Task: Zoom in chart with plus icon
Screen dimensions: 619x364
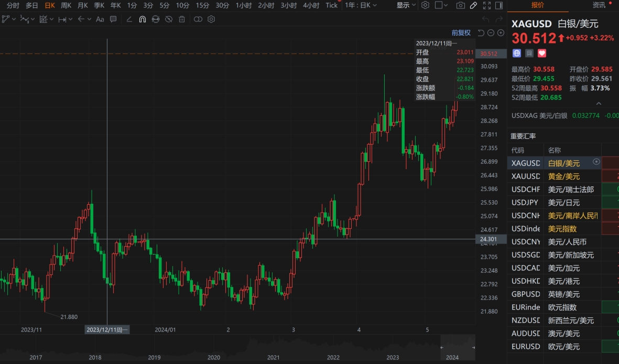Action: point(501,33)
